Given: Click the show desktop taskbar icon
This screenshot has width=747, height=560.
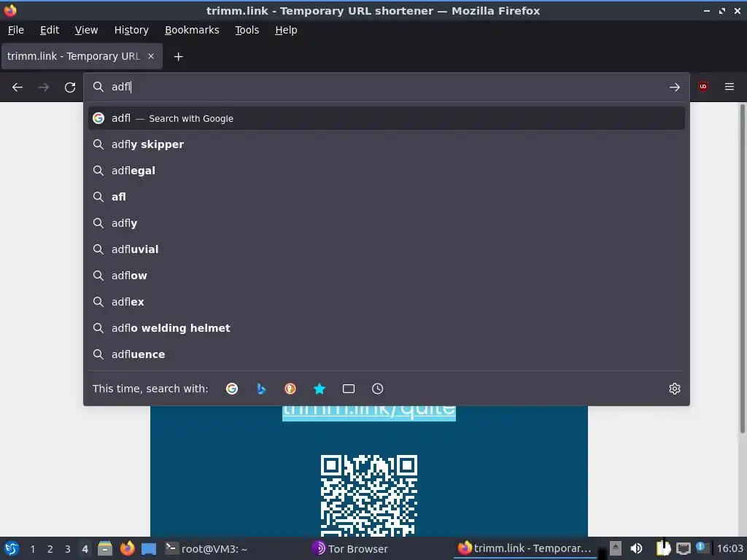Looking at the screenshot, I should [149, 548].
